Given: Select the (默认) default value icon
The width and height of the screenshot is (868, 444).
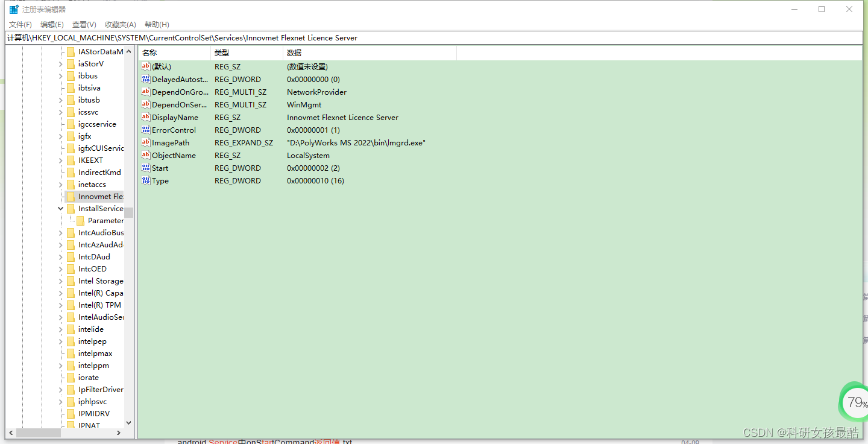Looking at the screenshot, I should tap(145, 66).
